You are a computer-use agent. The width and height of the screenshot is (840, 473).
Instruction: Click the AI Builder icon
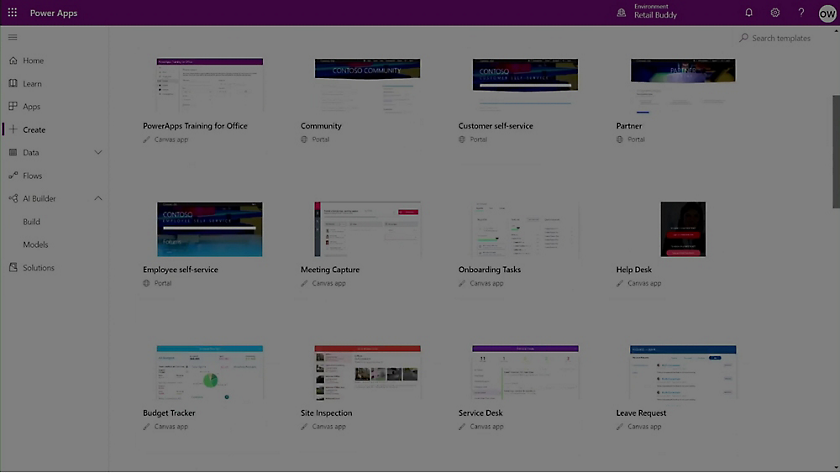pos(13,198)
